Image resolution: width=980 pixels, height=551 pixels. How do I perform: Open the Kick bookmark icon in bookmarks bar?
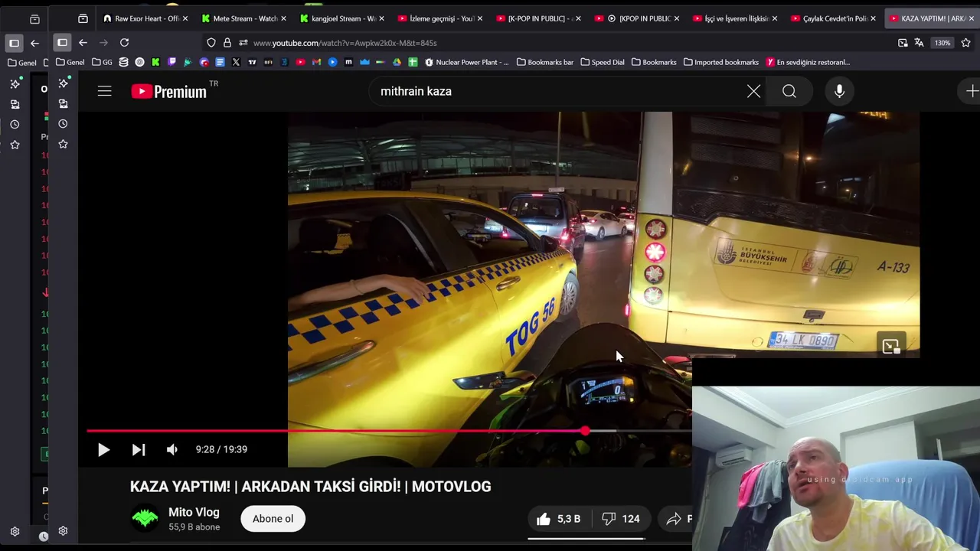(155, 62)
